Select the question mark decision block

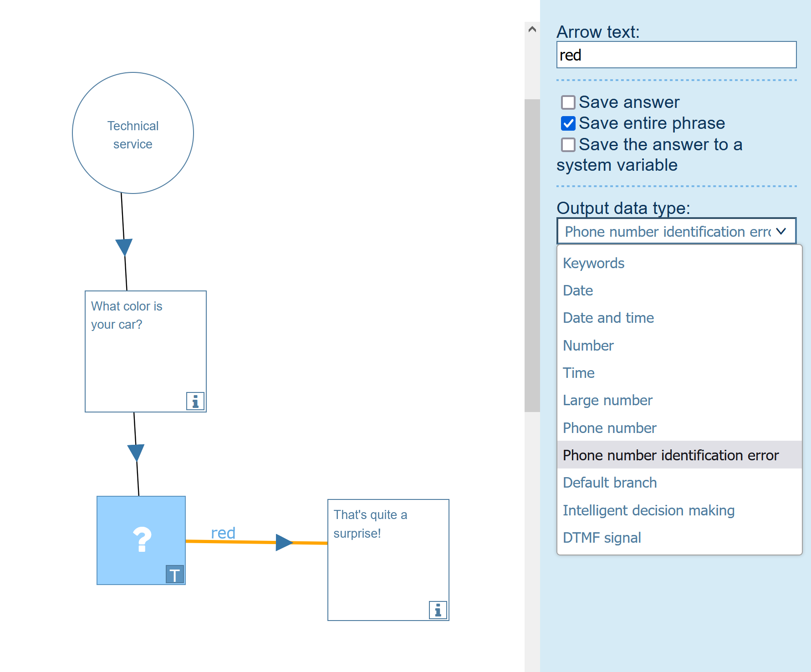pyautogui.click(x=141, y=540)
